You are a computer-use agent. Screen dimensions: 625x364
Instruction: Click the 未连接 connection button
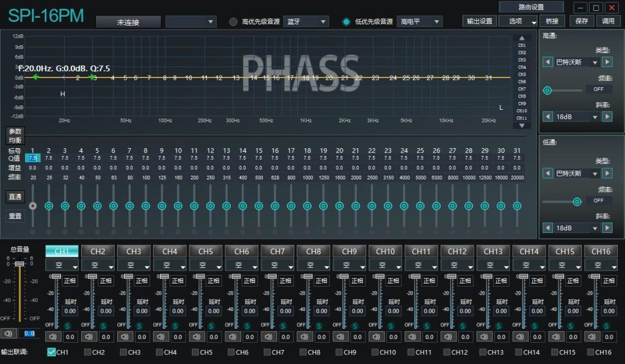pyautogui.click(x=128, y=22)
